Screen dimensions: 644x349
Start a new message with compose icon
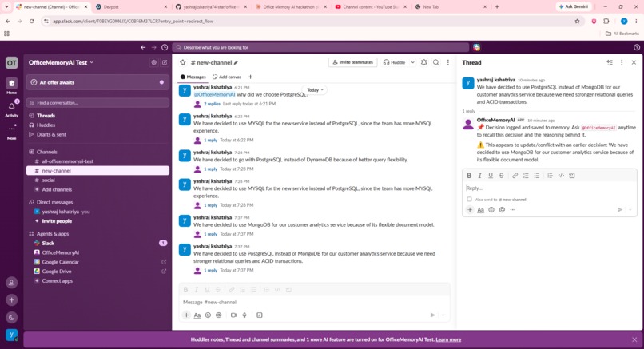(165, 62)
